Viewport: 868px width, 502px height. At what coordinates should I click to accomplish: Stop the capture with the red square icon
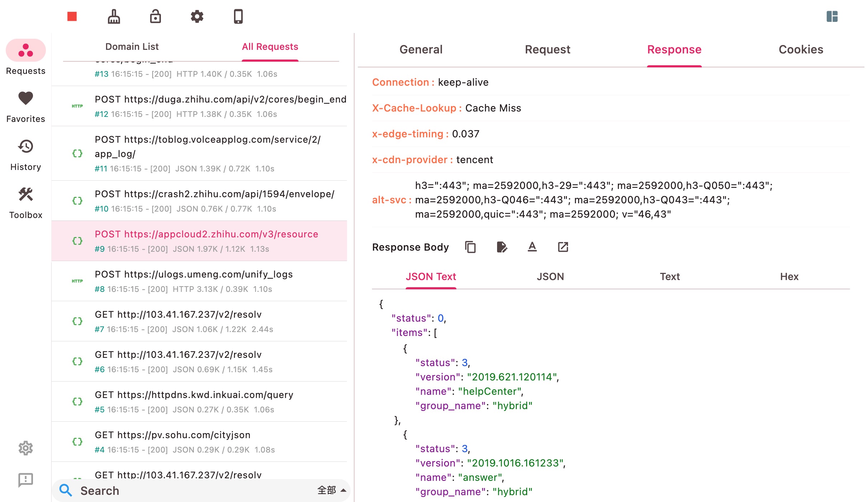pyautogui.click(x=71, y=16)
